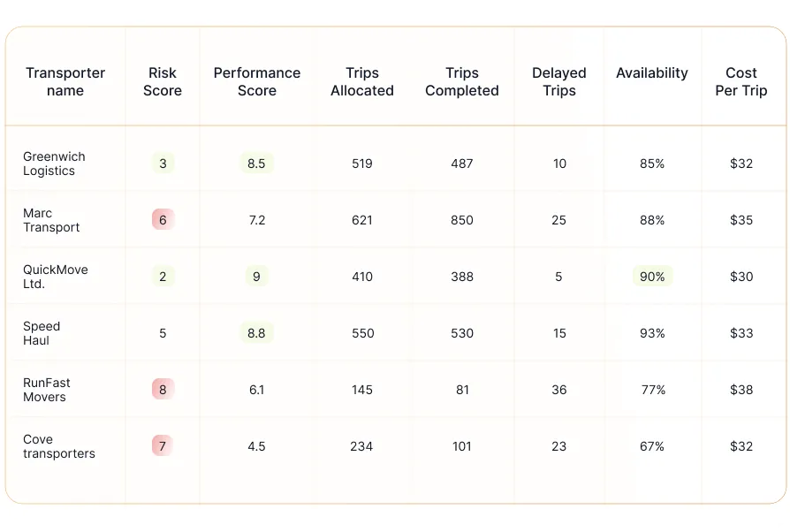The height and width of the screenshot is (532, 790).
Task: Click the Speed Haul transporter name
Action: tap(42, 333)
